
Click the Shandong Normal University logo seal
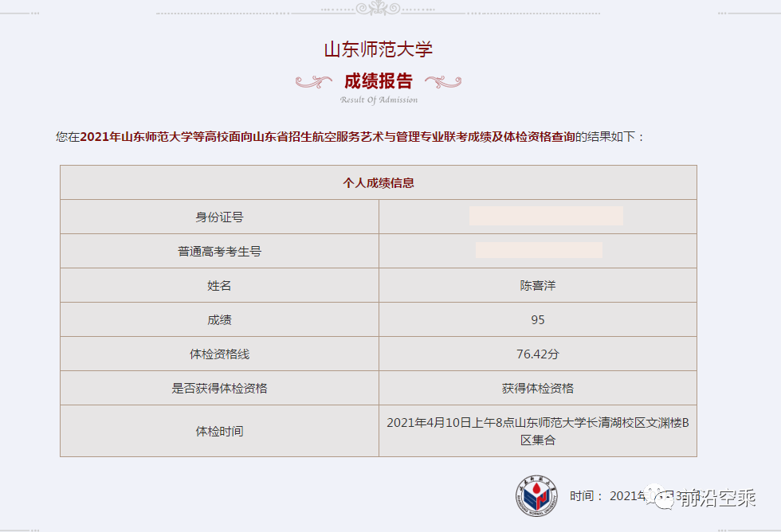(536, 495)
